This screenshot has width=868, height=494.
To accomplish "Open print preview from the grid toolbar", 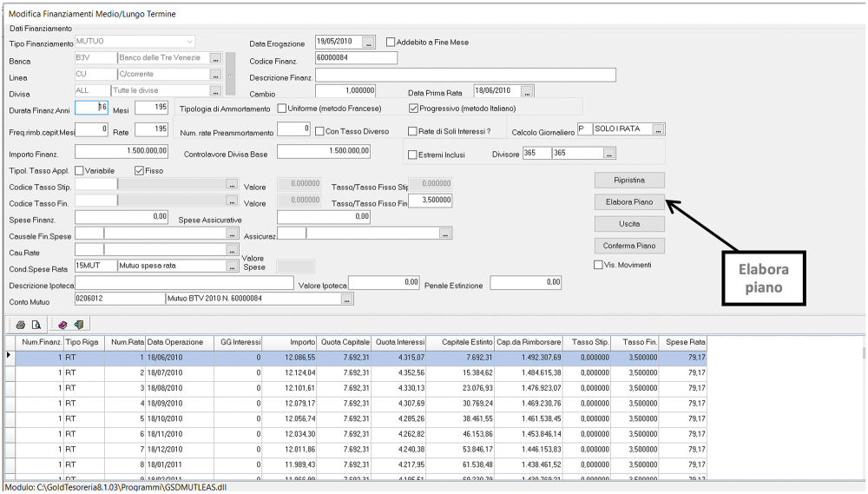I will tap(36, 325).
